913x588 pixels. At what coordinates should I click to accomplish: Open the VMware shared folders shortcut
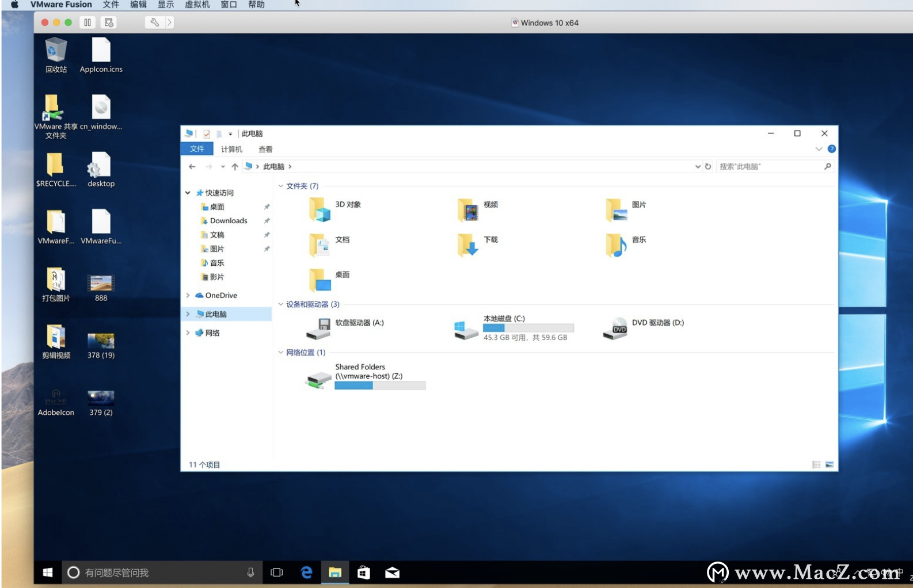56,116
